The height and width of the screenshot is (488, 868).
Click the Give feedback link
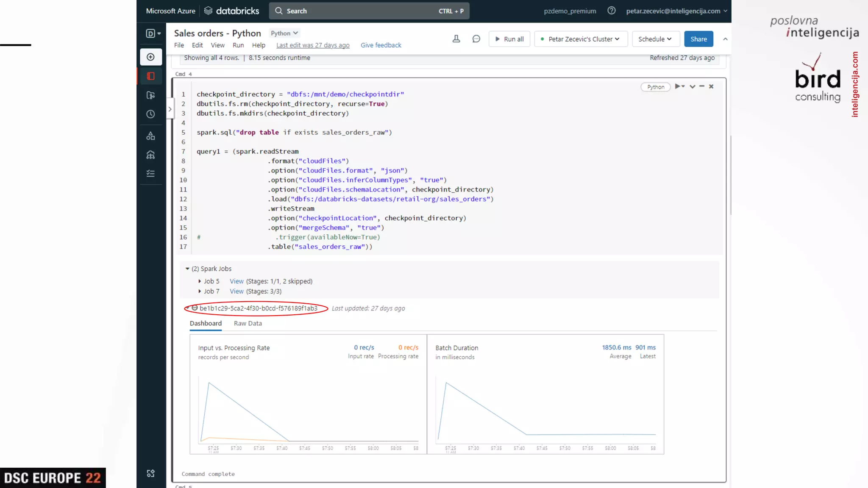click(381, 45)
